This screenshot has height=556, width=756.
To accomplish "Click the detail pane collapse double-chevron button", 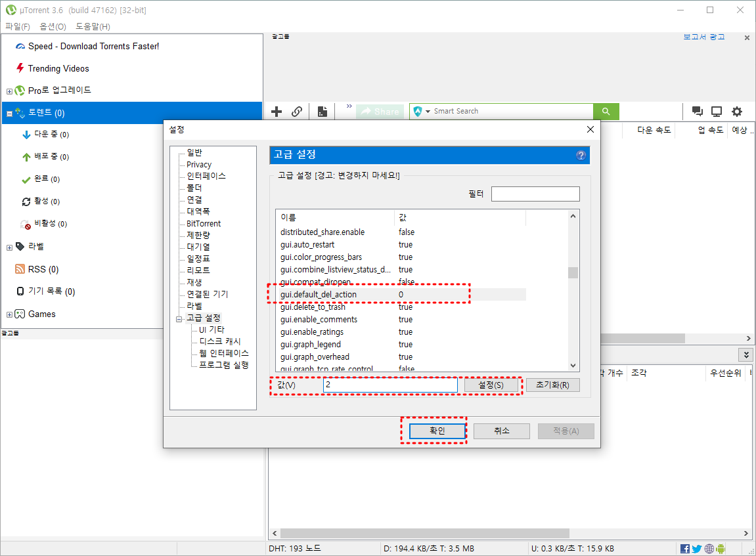I will [746, 355].
